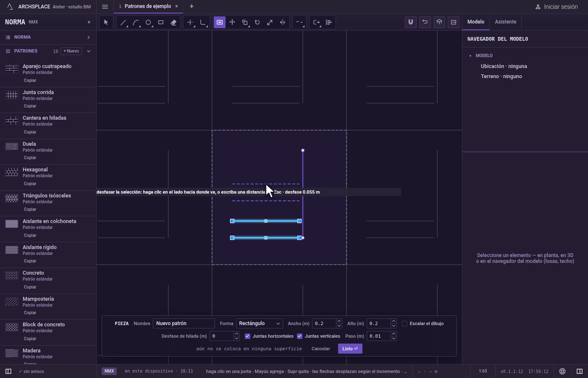Choose the trim/split point tool
The image size is (588, 378).
click(x=190, y=22)
